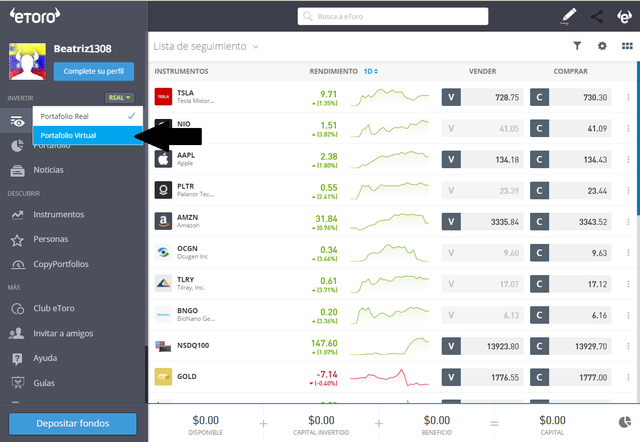This screenshot has height=442, width=640.
Task: Open the GOLD row three-dot menu
Action: click(628, 377)
